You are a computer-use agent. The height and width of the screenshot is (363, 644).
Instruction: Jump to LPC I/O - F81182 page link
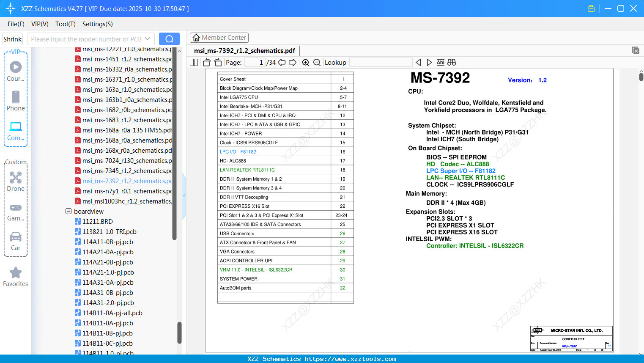(238, 152)
